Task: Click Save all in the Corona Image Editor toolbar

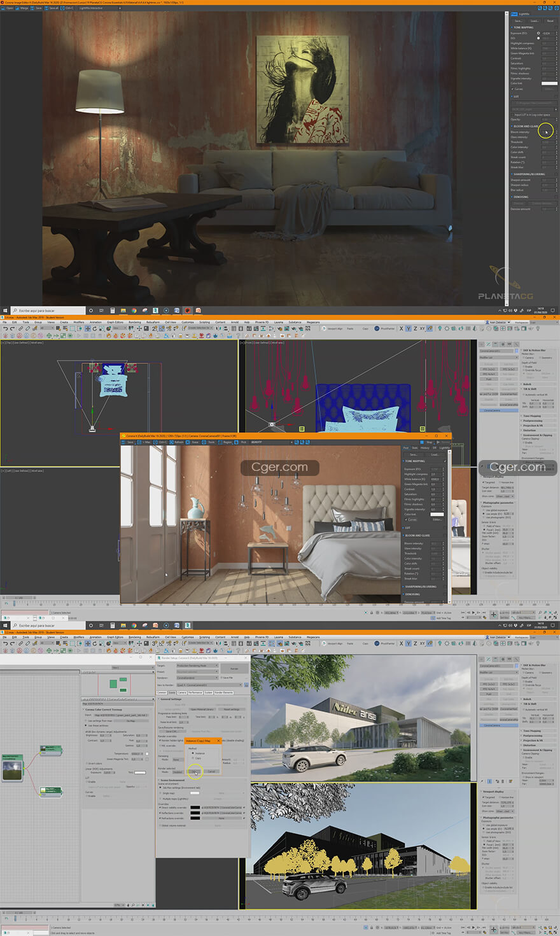Action: [52, 8]
